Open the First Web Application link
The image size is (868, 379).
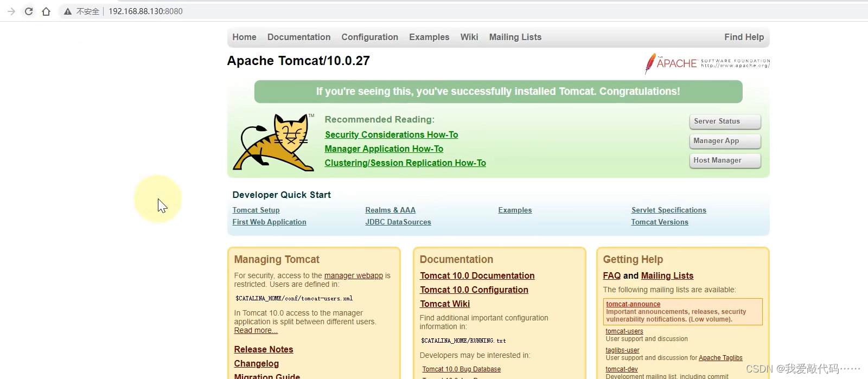coord(269,222)
